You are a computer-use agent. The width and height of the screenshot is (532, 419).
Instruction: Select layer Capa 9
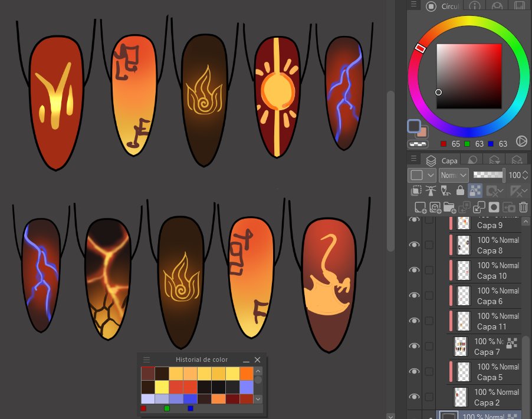point(485,224)
